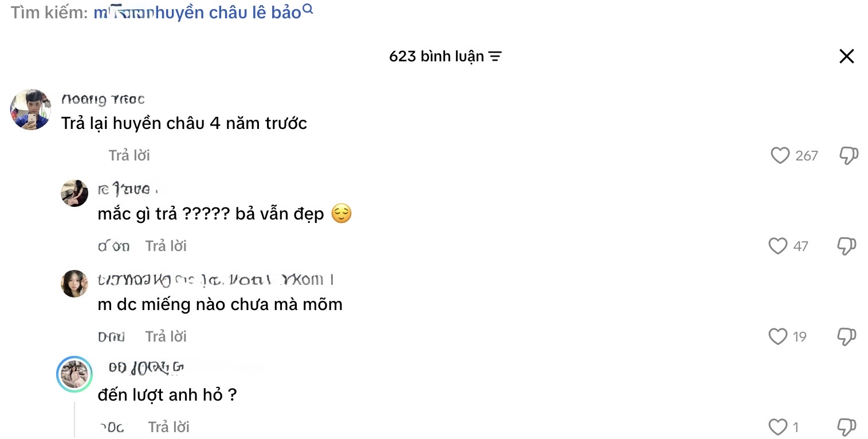This screenshot has height=439, width=868.
Task: Open the comment sort filter icon
Action: click(495, 56)
